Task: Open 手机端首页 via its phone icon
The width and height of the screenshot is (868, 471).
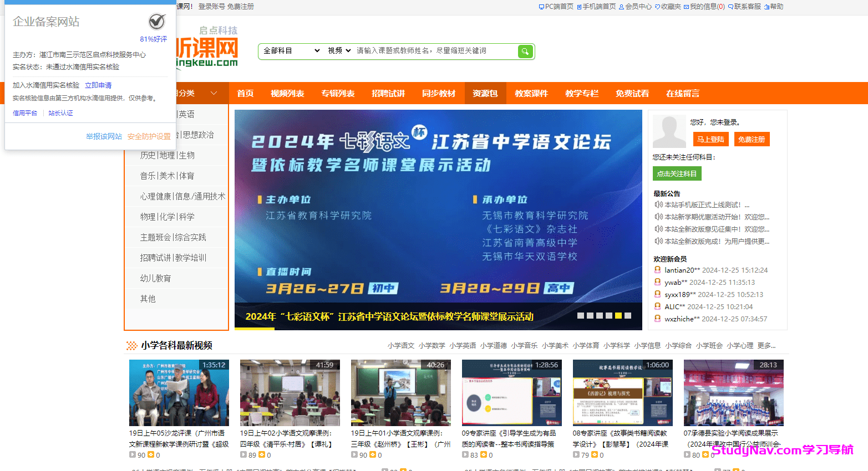Action: coord(578,7)
